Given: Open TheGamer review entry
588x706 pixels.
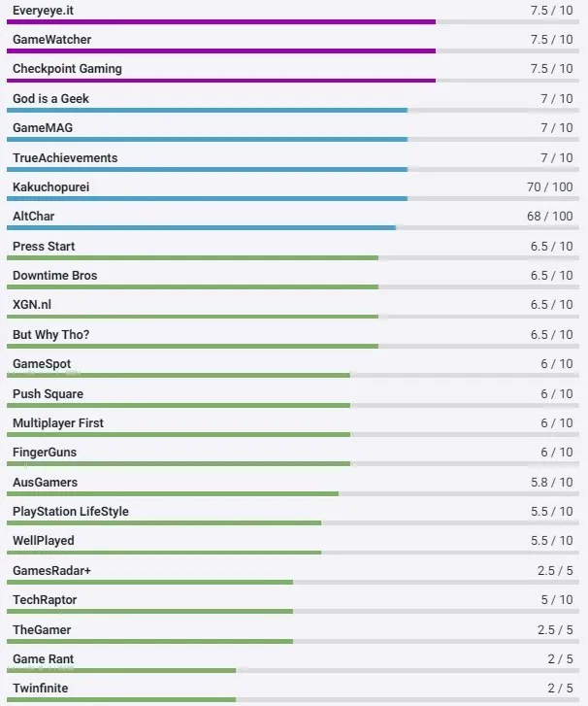Looking at the screenshot, I should [x=42, y=630].
